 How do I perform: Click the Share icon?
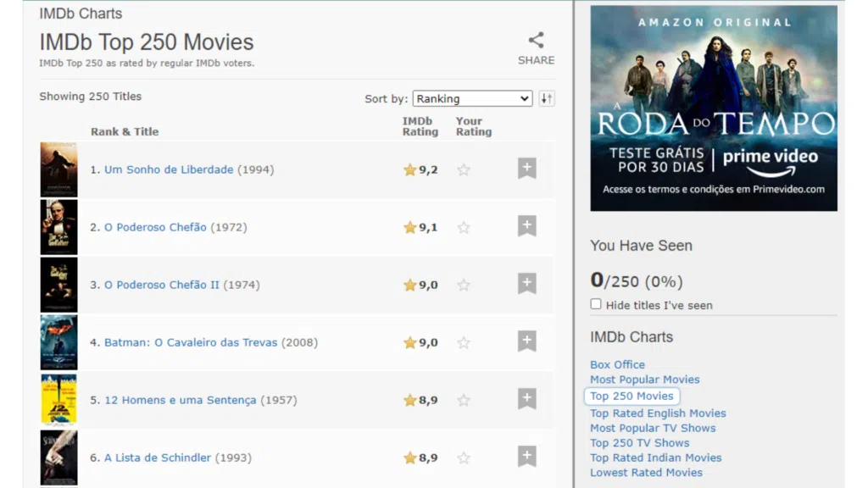click(536, 39)
